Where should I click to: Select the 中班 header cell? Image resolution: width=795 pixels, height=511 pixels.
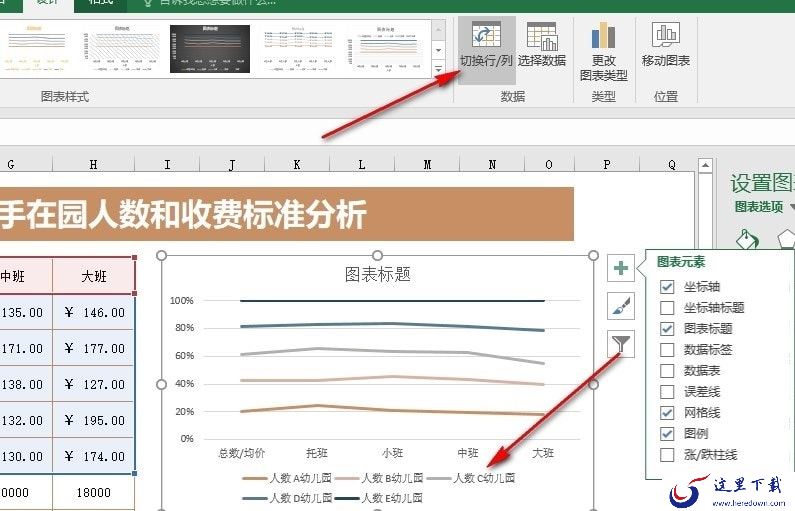click(26, 276)
